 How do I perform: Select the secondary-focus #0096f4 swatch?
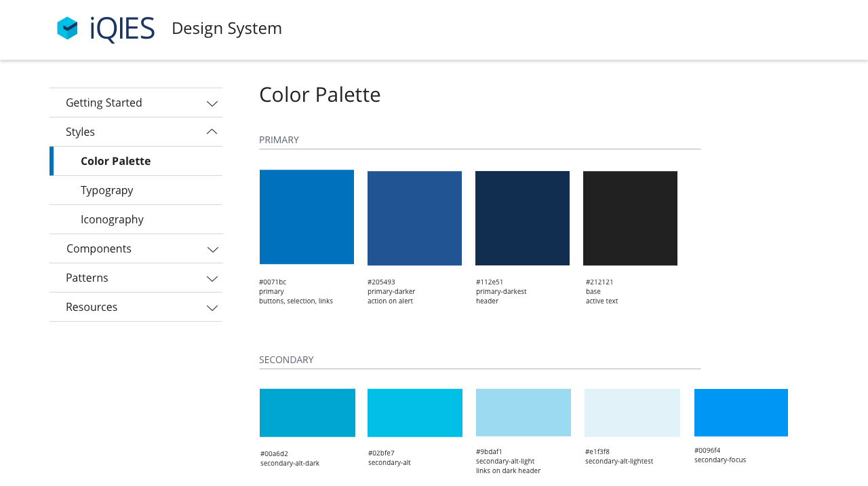(741, 413)
